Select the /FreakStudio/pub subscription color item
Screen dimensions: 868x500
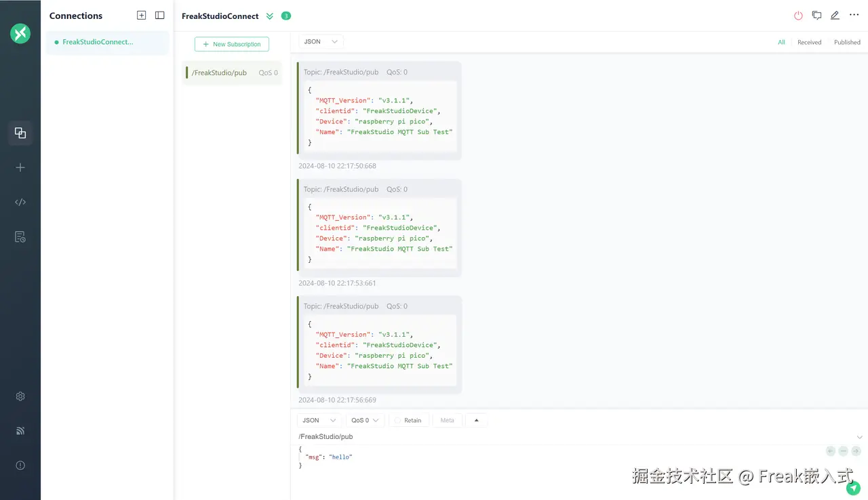click(x=232, y=72)
